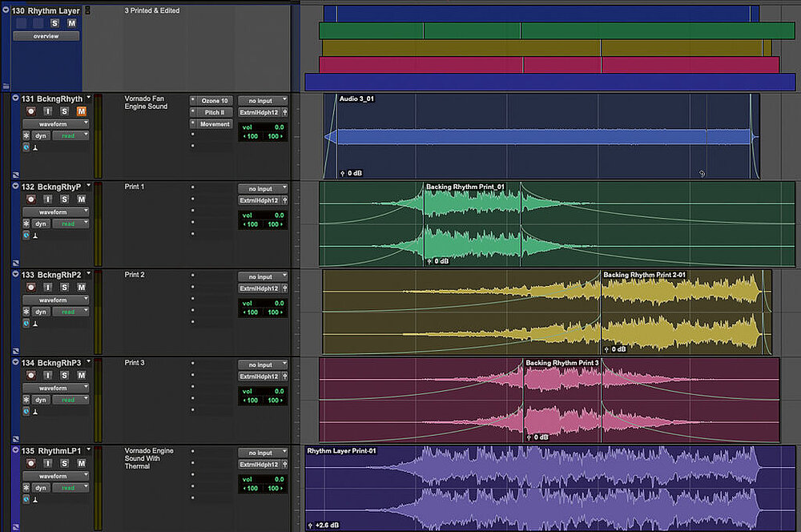Click the elastic audio clock icon on track 133

point(26,323)
